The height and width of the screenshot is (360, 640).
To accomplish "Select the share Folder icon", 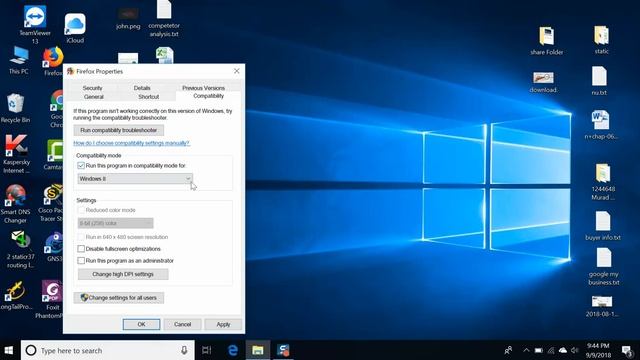I will point(546,36).
